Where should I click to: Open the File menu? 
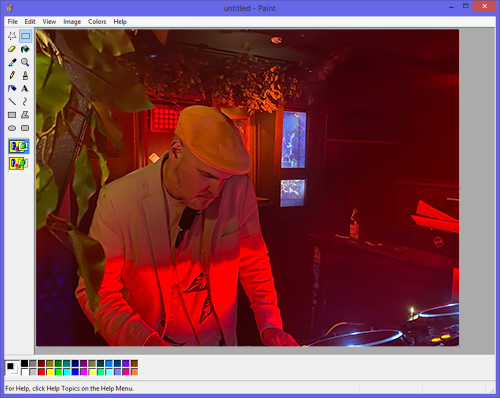coord(13,22)
